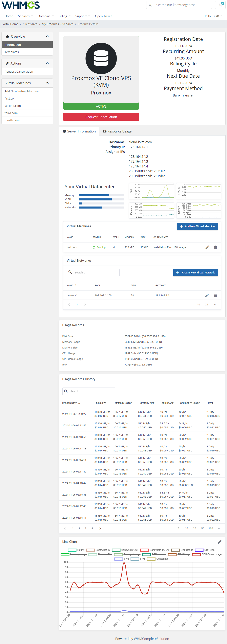Click the red Request Cancellation button
The width and height of the screenshot is (227, 644).
click(x=101, y=117)
